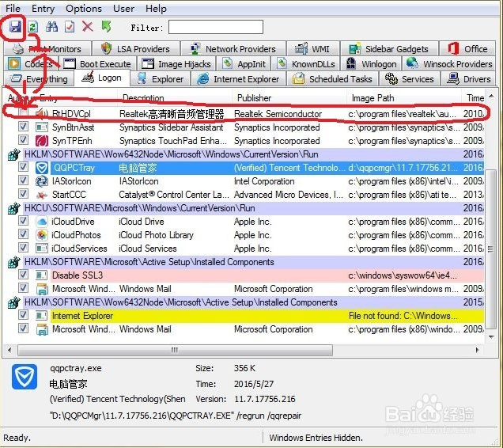Viewport: 503px width, 448px height.
Task: Uncheck the iCloudPhotos entry checkbox
Action: point(23,234)
